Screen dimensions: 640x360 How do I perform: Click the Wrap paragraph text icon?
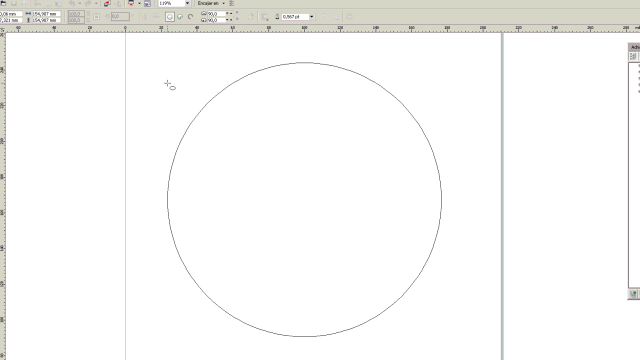[x=264, y=17]
